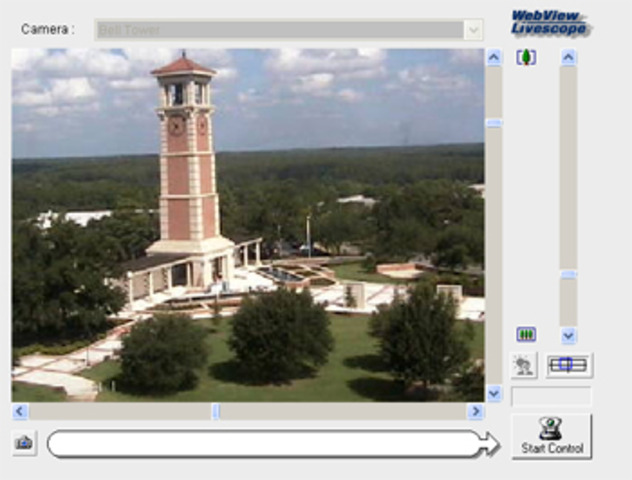Viewport: 632px width, 480px height.
Task: Take a snapshot with camera icon
Action: tap(24, 443)
